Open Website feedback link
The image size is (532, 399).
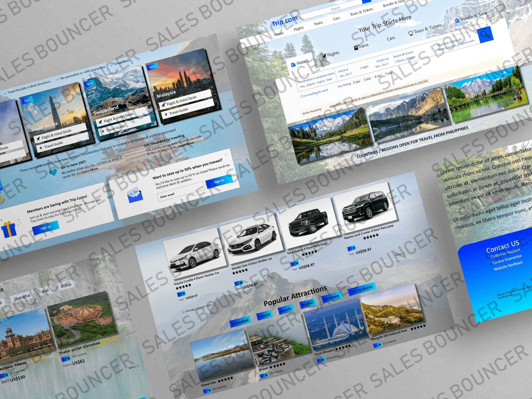point(508,265)
